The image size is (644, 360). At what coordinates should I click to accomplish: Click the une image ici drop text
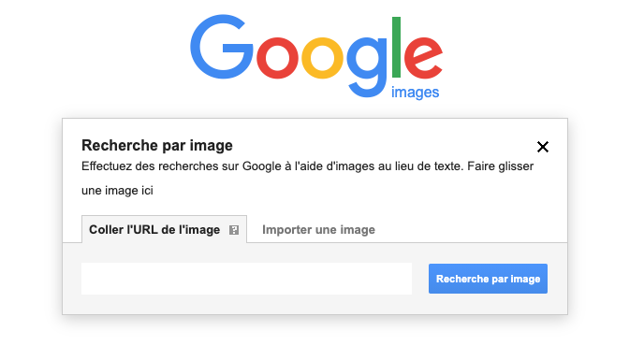pyautogui.click(x=117, y=191)
